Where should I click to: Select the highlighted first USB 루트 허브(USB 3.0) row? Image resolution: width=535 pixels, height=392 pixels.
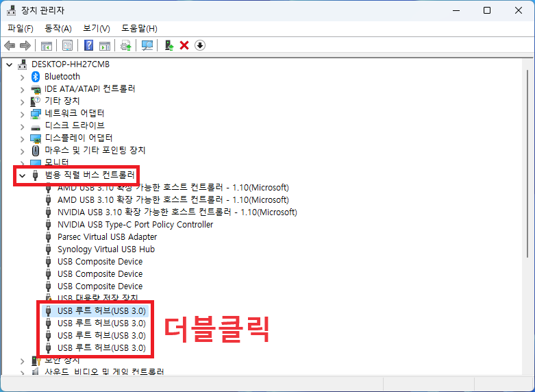95,310
